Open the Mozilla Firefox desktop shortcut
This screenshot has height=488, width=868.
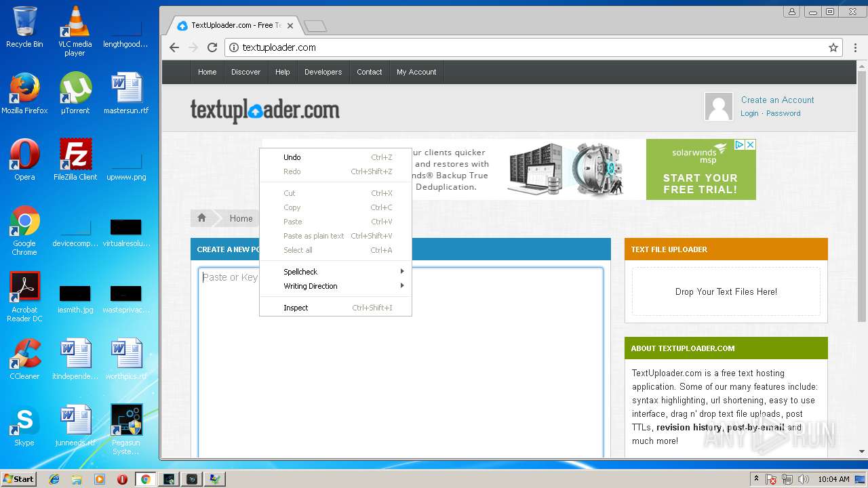pyautogui.click(x=24, y=94)
